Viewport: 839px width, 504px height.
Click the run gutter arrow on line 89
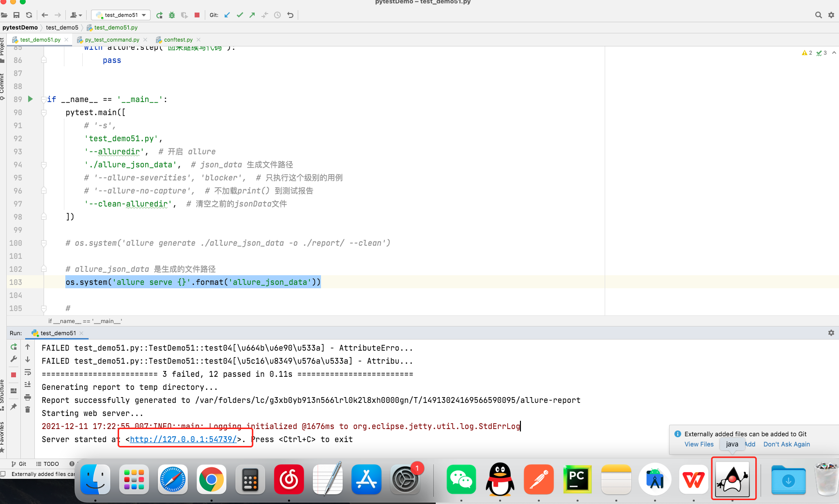[x=31, y=99]
